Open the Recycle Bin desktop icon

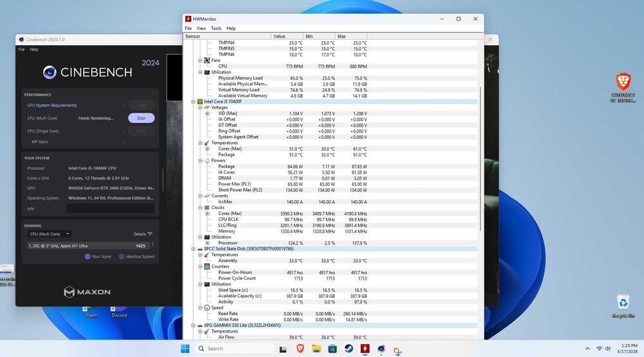pyautogui.click(x=623, y=306)
